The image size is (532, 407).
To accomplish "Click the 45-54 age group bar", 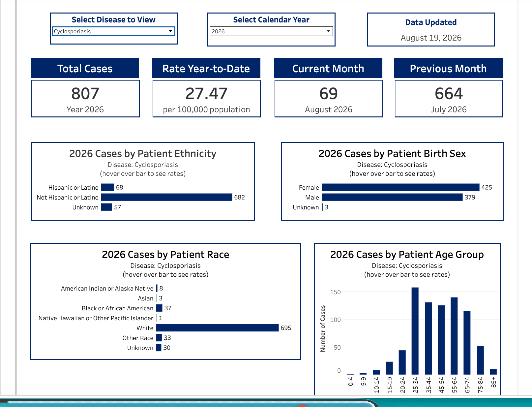I will coord(441,340).
